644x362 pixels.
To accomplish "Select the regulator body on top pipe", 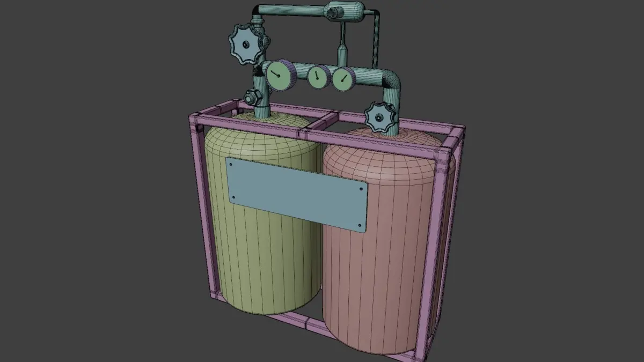I will point(344,10).
